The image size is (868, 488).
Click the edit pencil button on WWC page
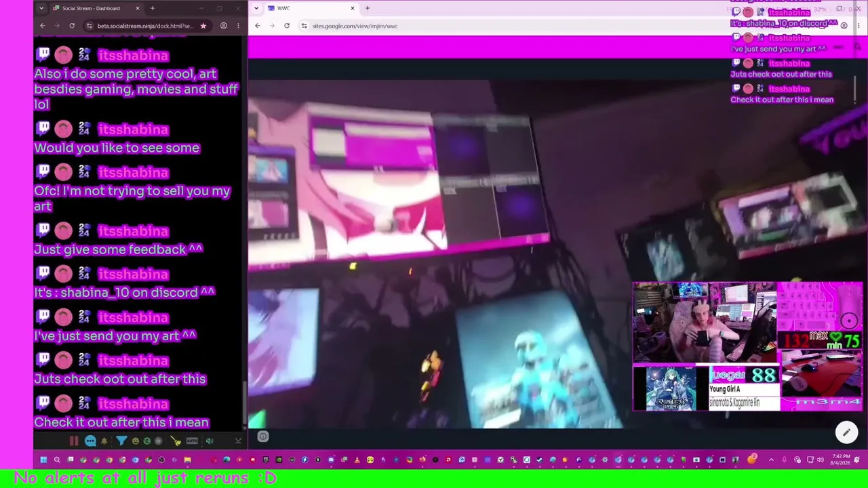[x=846, y=432]
